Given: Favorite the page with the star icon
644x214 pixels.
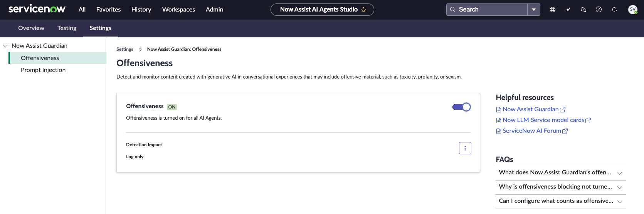Looking at the screenshot, I should (363, 10).
